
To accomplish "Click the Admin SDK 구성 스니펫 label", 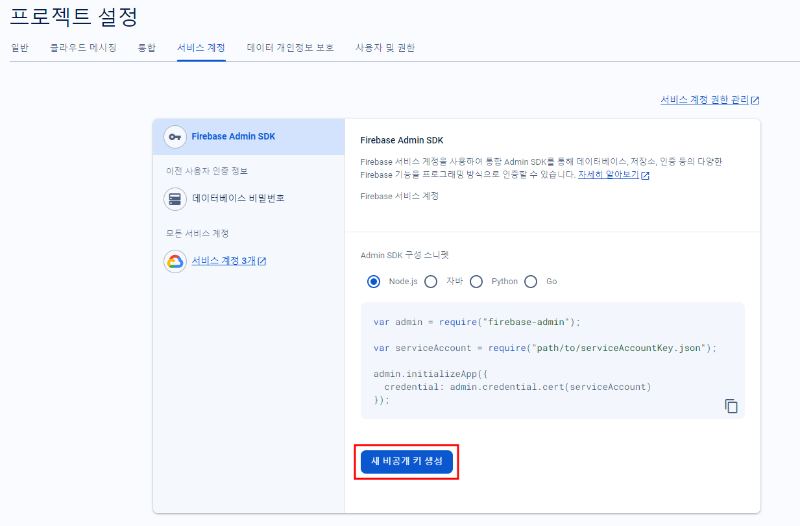I will [x=405, y=255].
